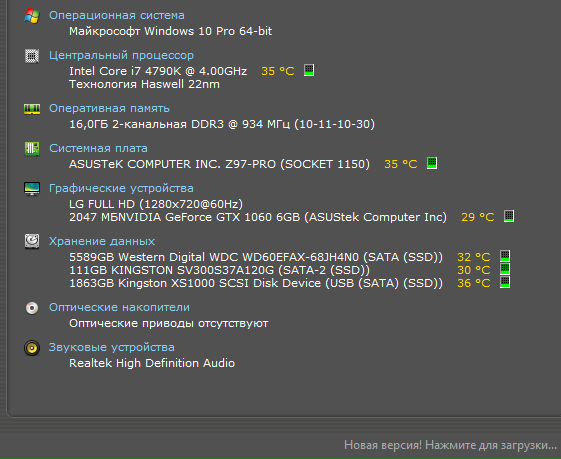Click the CPU temperature indicator beside 35 °C

[x=309, y=70]
